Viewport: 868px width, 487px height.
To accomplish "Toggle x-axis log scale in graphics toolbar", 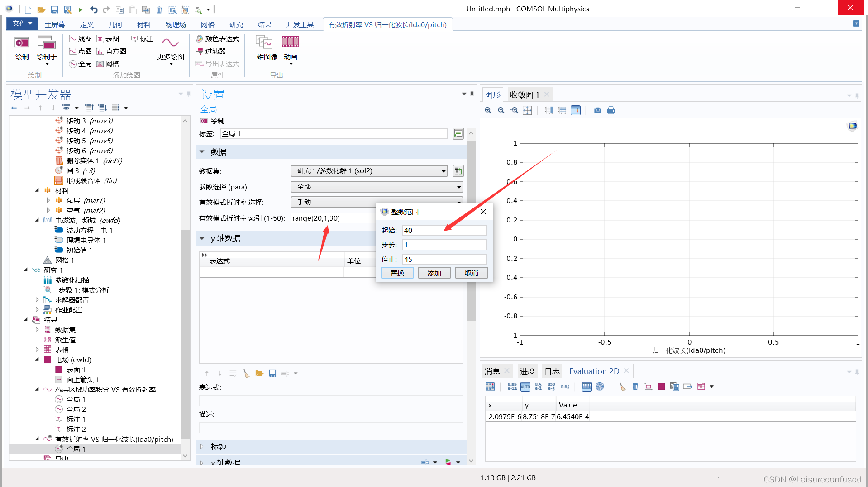I will (549, 110).
